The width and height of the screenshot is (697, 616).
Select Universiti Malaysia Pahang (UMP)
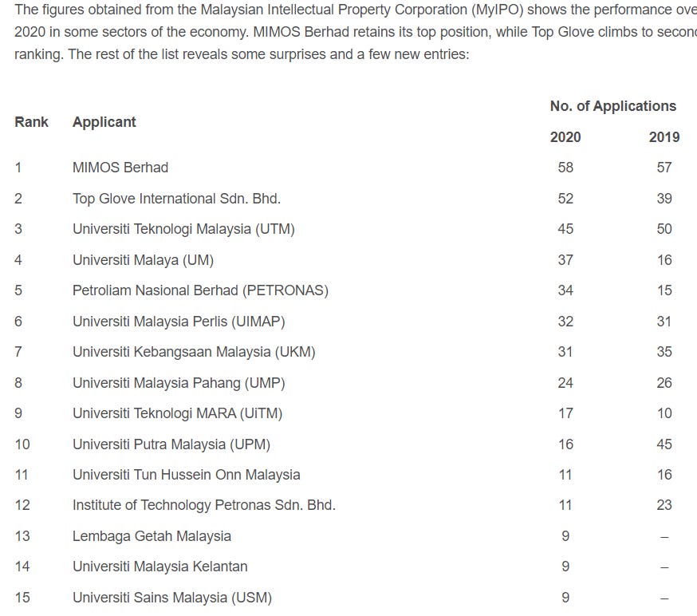point(179,383)
